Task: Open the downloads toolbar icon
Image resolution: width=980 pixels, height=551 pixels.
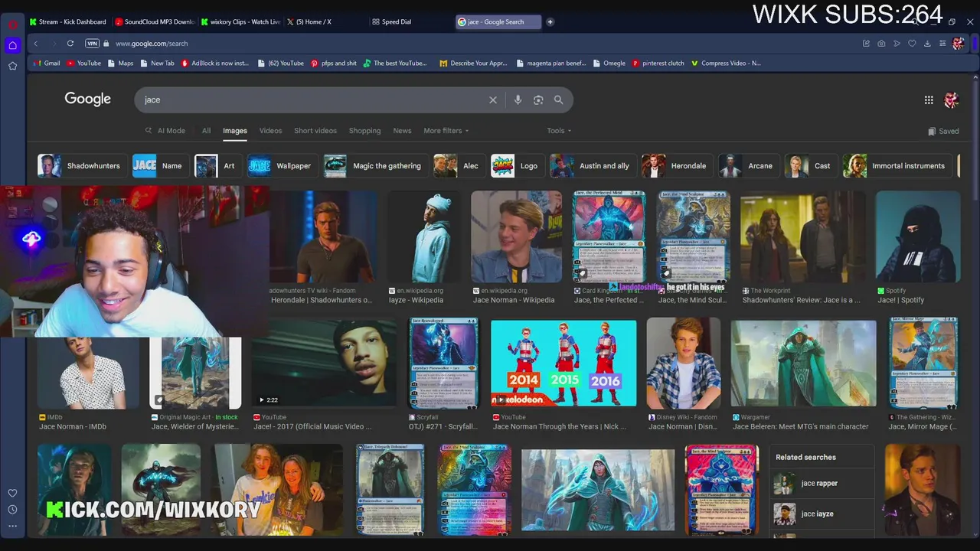Action: (927, 44)
